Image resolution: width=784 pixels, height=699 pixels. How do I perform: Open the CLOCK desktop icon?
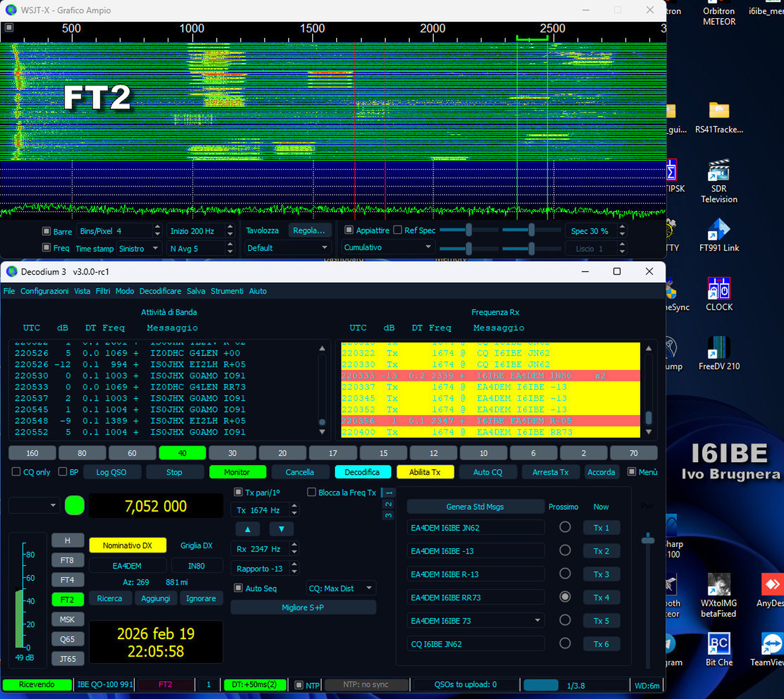tap(719, 289)
